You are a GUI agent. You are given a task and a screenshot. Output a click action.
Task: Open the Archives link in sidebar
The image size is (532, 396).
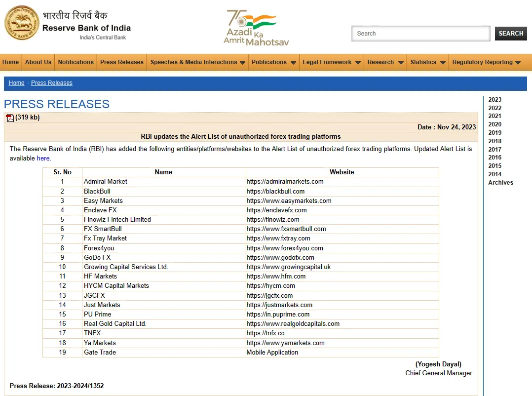point(500,183)
